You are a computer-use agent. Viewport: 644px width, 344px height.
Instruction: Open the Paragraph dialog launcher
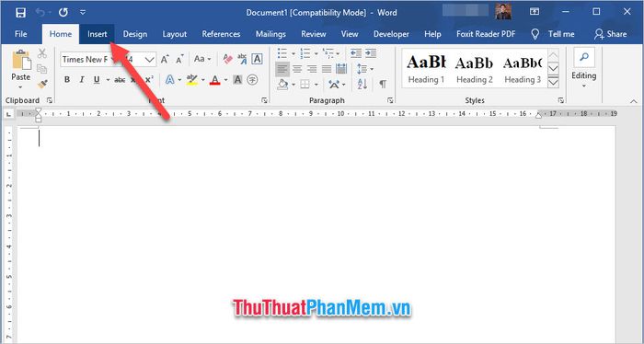[390, 100]
